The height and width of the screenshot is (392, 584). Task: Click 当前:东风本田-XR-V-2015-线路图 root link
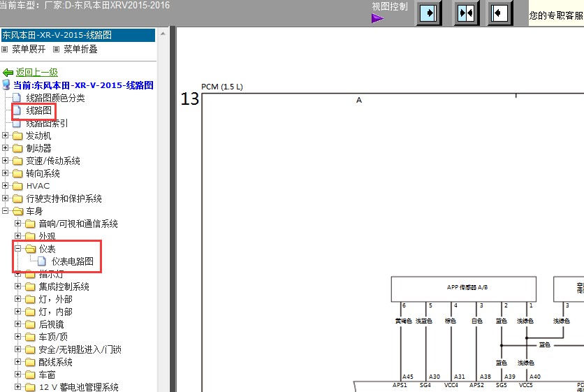pyautogui.click(x=83, y=85)
